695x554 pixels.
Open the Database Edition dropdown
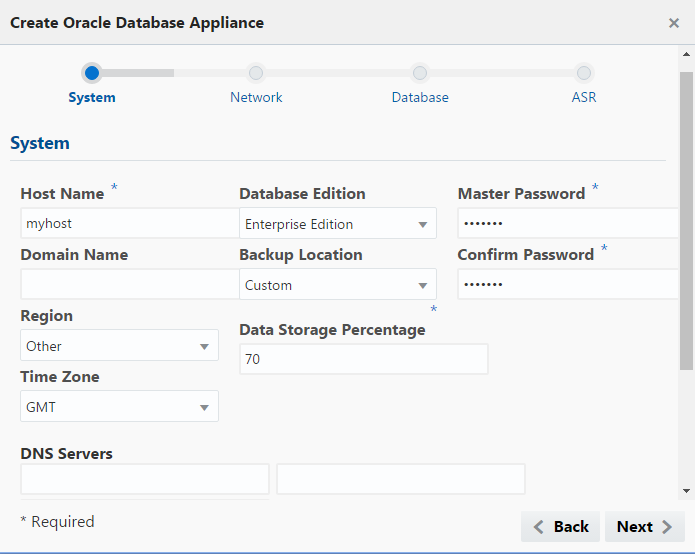pos(338,224)
